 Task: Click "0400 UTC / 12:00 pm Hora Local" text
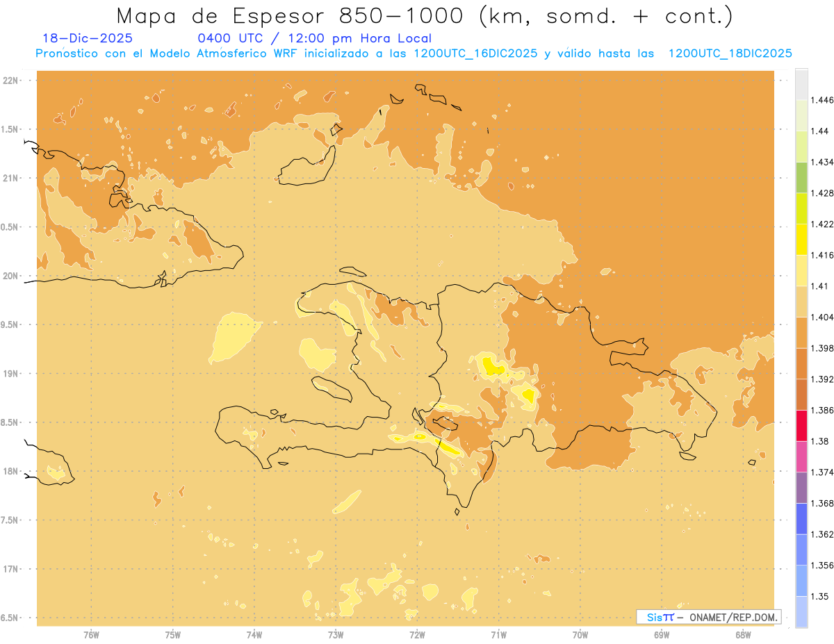pos(315,39)
